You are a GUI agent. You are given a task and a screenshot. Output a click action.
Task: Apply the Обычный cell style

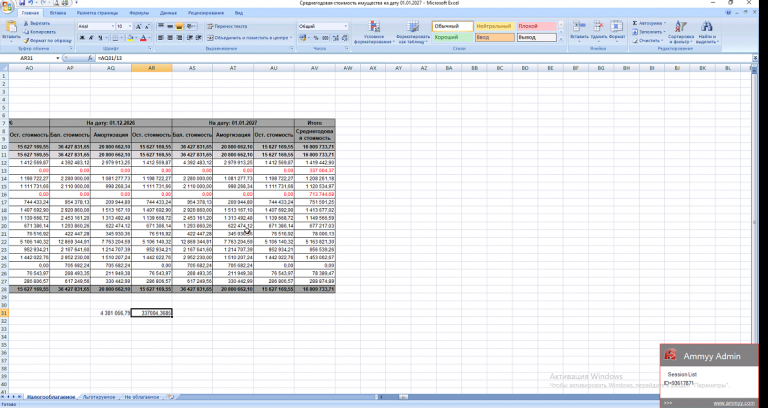[453, 26]
